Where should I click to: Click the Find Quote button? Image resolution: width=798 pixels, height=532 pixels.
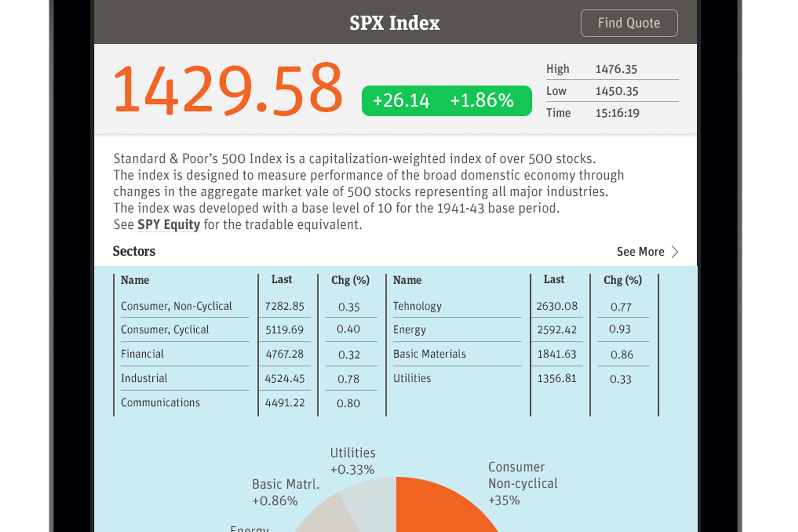tap(629, 23)
